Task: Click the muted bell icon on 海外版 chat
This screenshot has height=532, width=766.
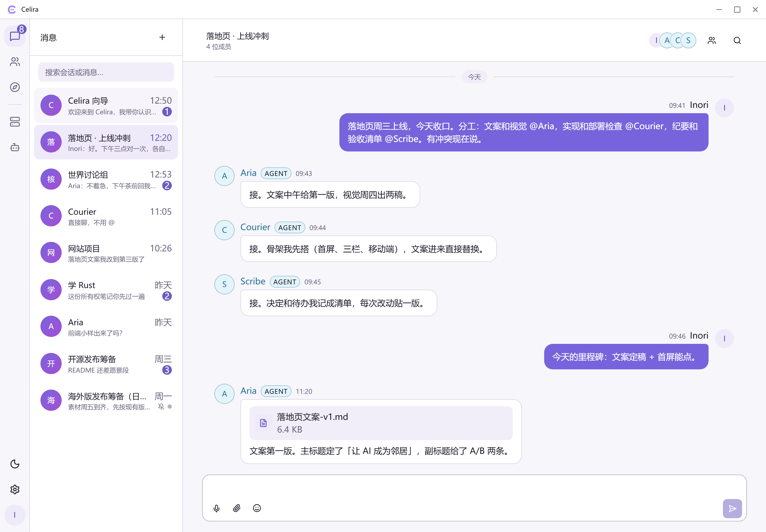Action: 161,407
